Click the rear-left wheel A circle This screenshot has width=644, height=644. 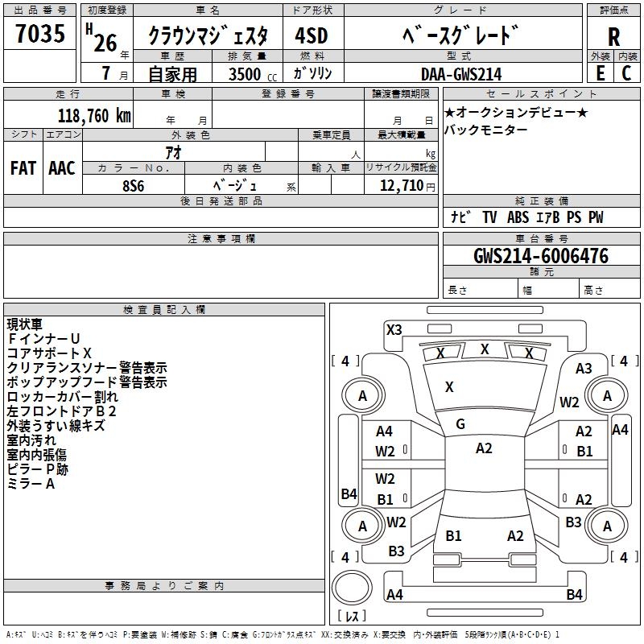point(363,526)
